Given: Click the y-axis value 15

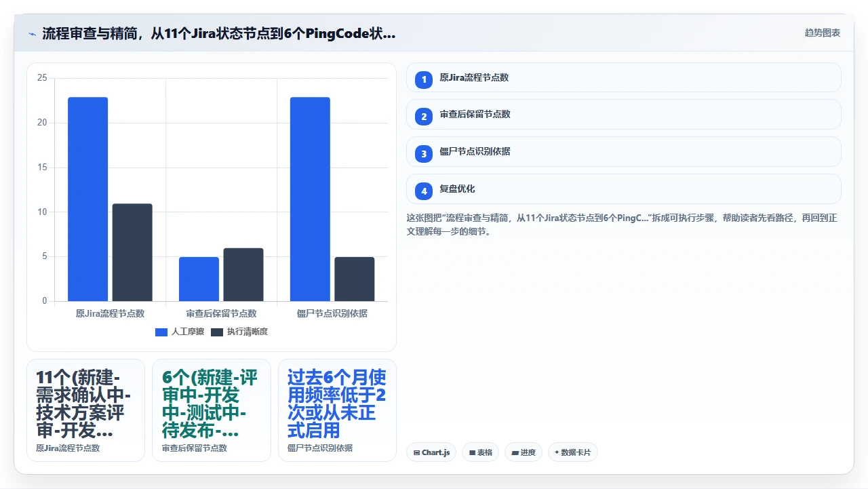Looking at the screenshot, I should pos(42,168).
